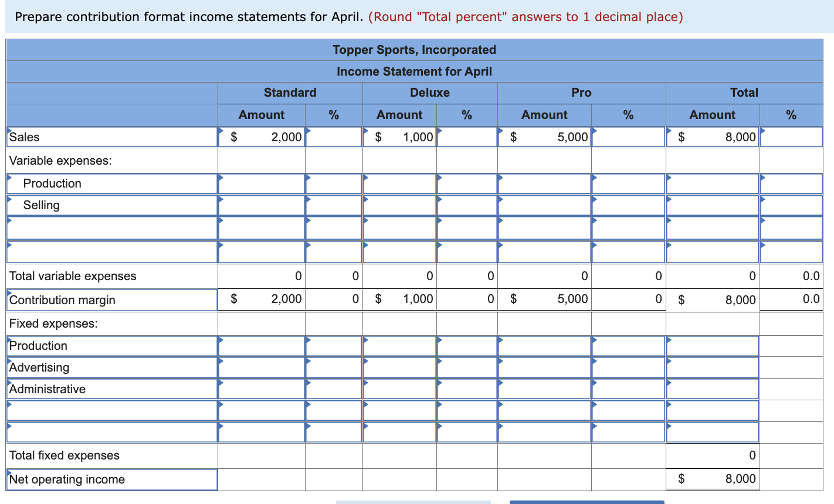Select Deluxe variable Production amount cell
834x504 pixels.
[399, 183]
